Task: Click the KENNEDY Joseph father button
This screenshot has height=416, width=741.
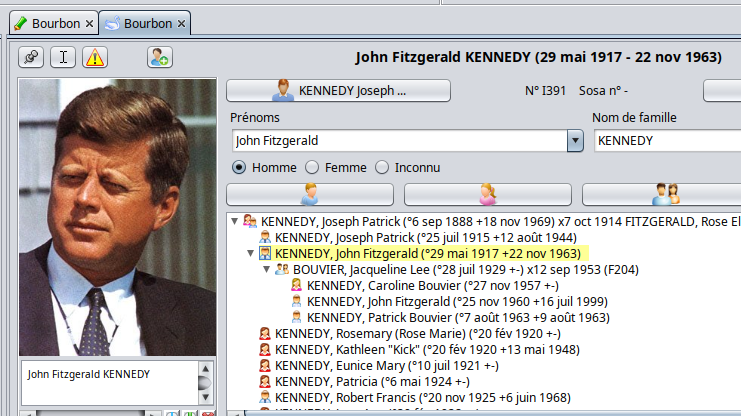Action: [x=338, y=91]
